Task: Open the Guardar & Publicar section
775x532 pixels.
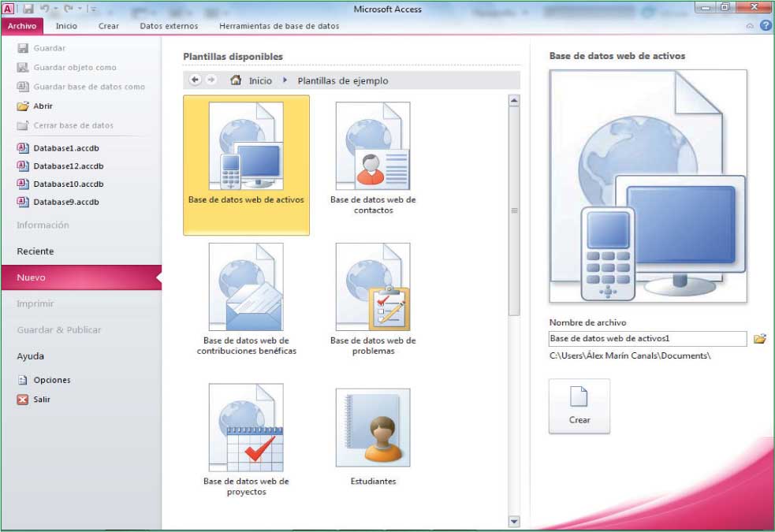Action: 59,329
